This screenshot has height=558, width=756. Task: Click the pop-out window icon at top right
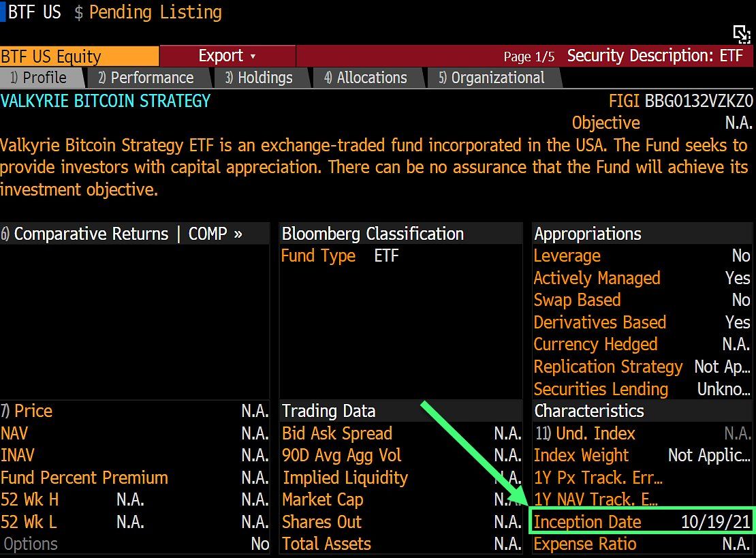[x=741, y=33]
